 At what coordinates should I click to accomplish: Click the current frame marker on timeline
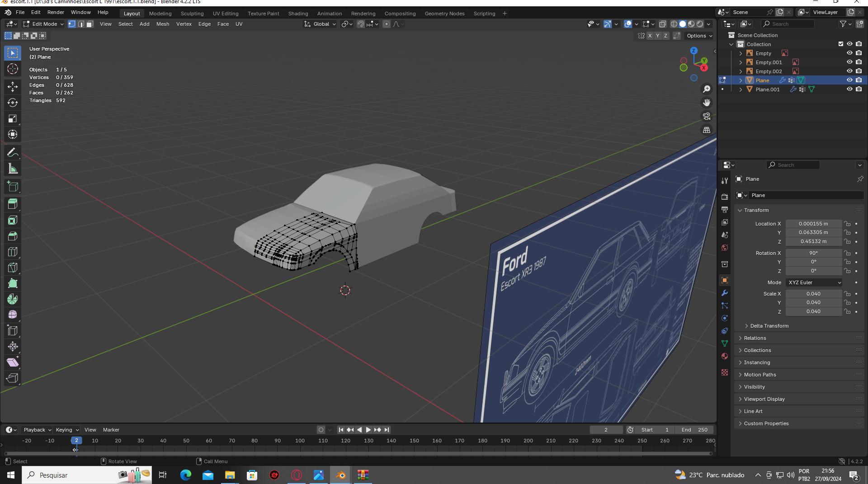click(76, 440)
